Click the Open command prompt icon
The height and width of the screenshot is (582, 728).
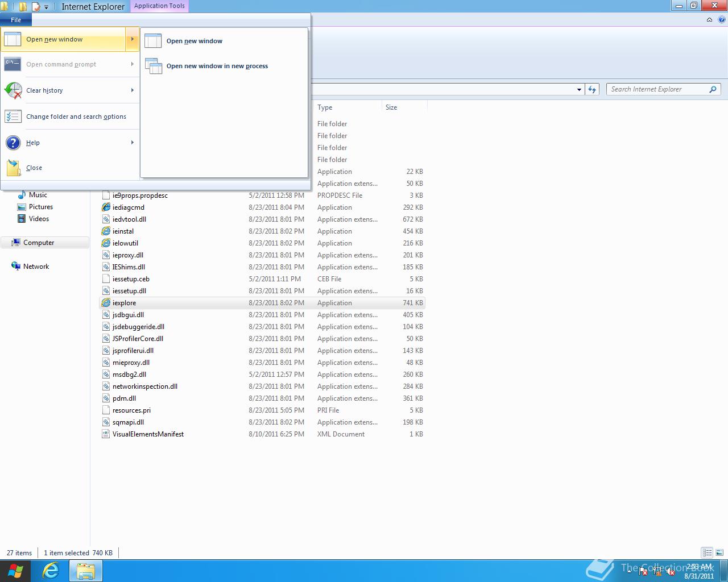coord(13,64)
